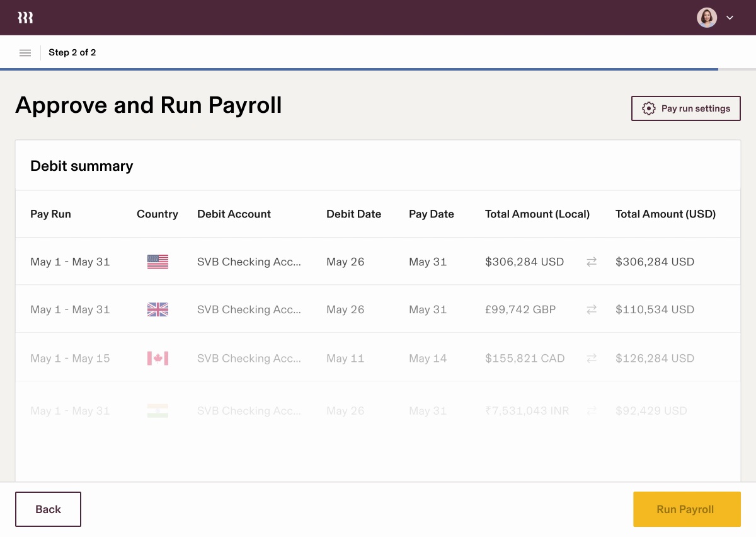Image resolution: width=756 pixels, height=537 pixels.
Task: Open Pay run settings
Action: click(686, 108)
